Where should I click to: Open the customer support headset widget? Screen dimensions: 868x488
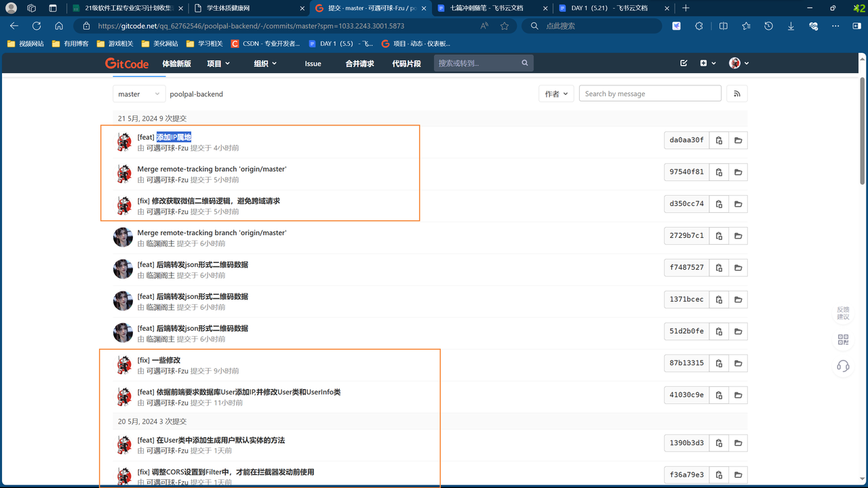coord(843,367)
